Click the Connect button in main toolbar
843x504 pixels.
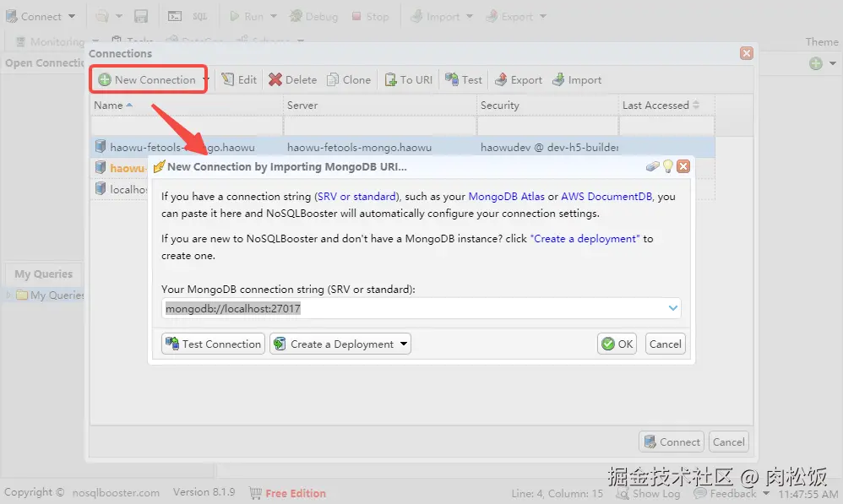(33, 16)
